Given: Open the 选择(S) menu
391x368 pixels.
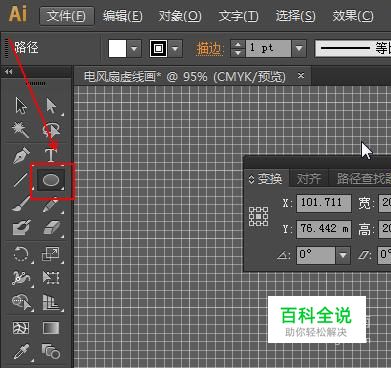Looking at the screenshot, I should pyautogui.click(x=295, y=16).
